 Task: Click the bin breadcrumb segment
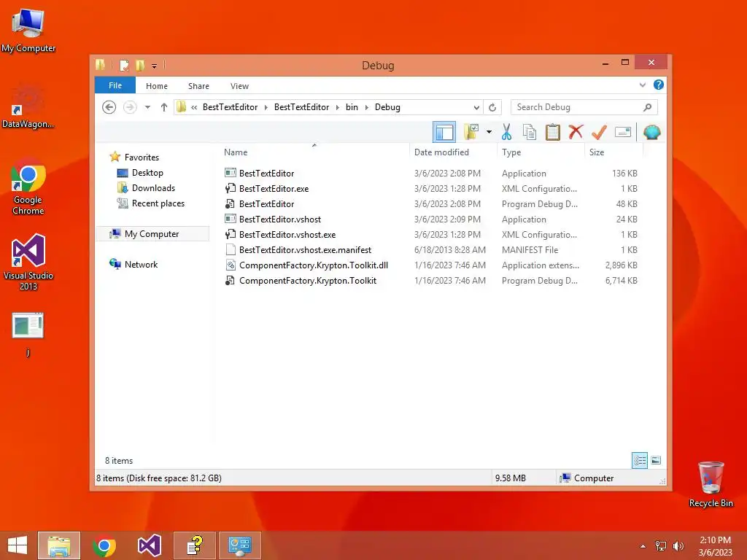[352, 107]
